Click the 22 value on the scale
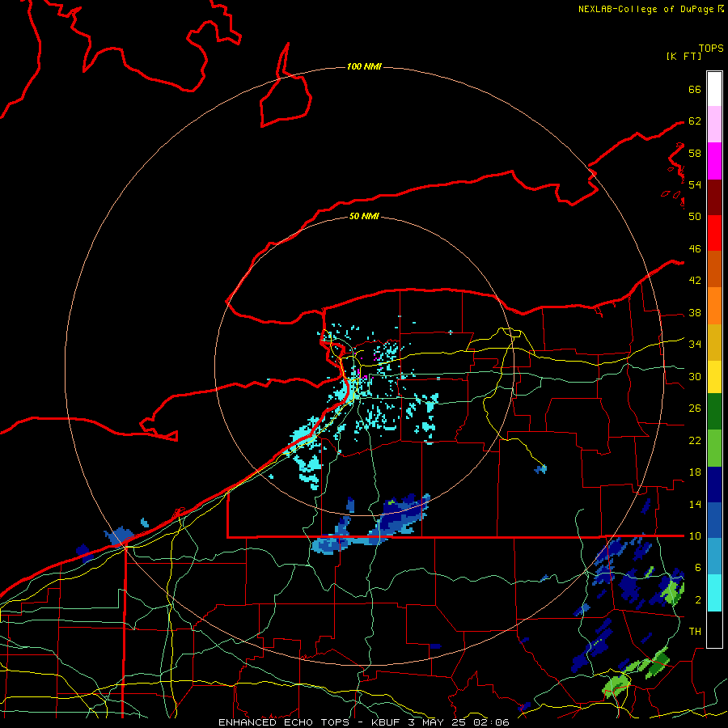Viewport: 728px width, 728px height. (x=695, y=440)
